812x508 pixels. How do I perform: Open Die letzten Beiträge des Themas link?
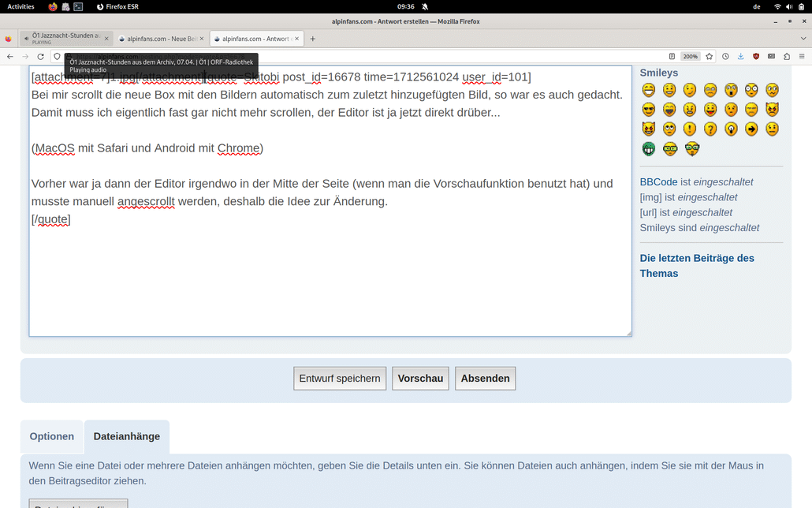click(x=697, y=266)
